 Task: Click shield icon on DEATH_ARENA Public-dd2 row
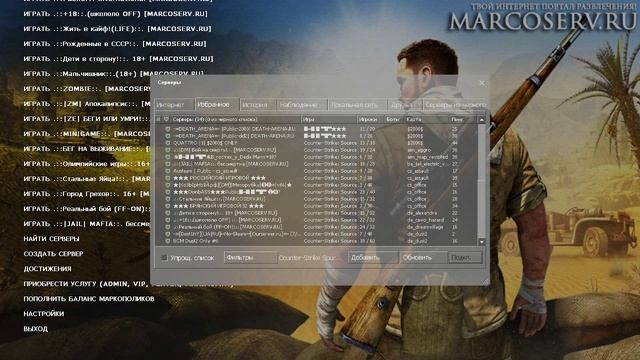coord(168,136)
